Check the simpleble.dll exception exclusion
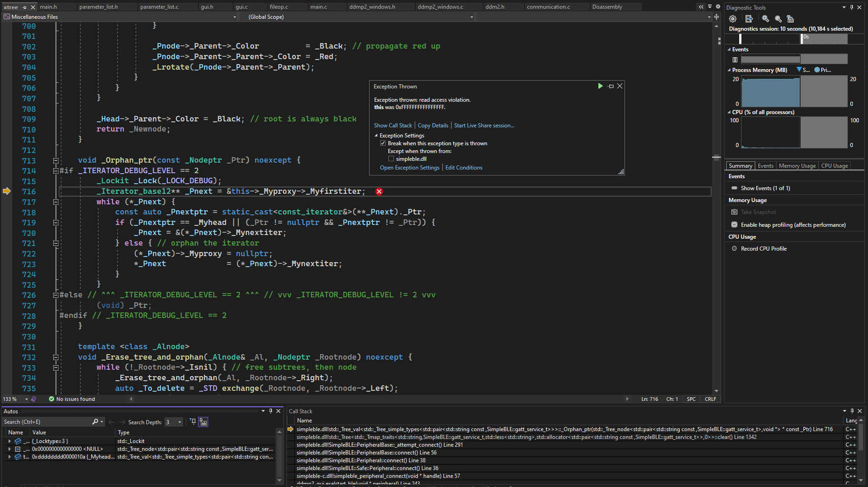This screenshot has height=487, width=868. 391,158
